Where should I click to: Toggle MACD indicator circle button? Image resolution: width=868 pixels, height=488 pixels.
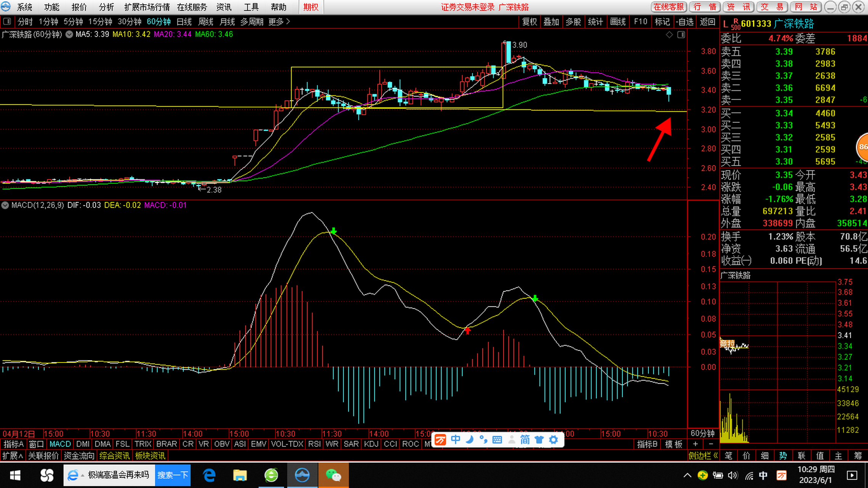[5, 205]
